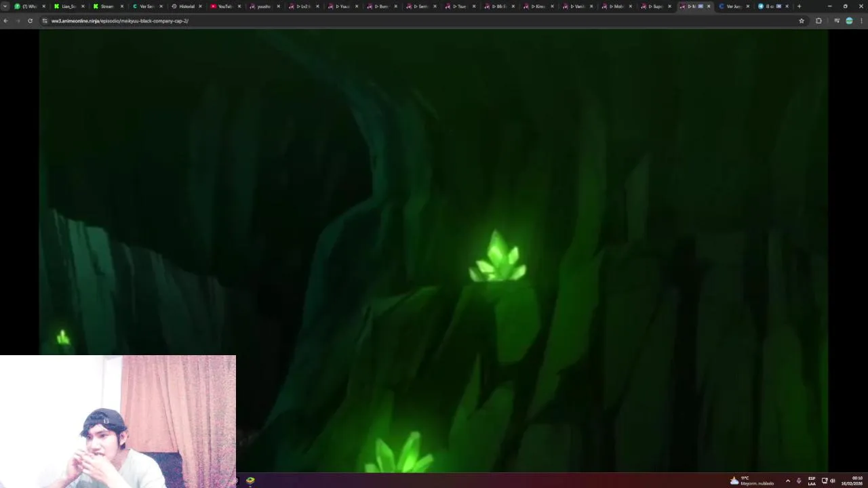Click the anime video player area

pyautogui.click(x=433, y=251)
